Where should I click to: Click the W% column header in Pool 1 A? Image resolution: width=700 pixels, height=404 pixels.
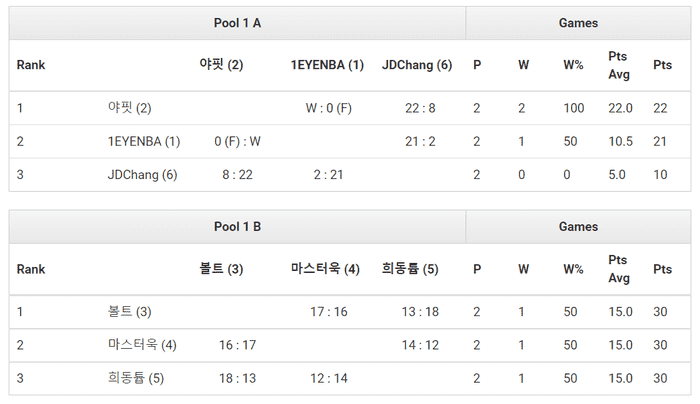(x=573, y=65)
